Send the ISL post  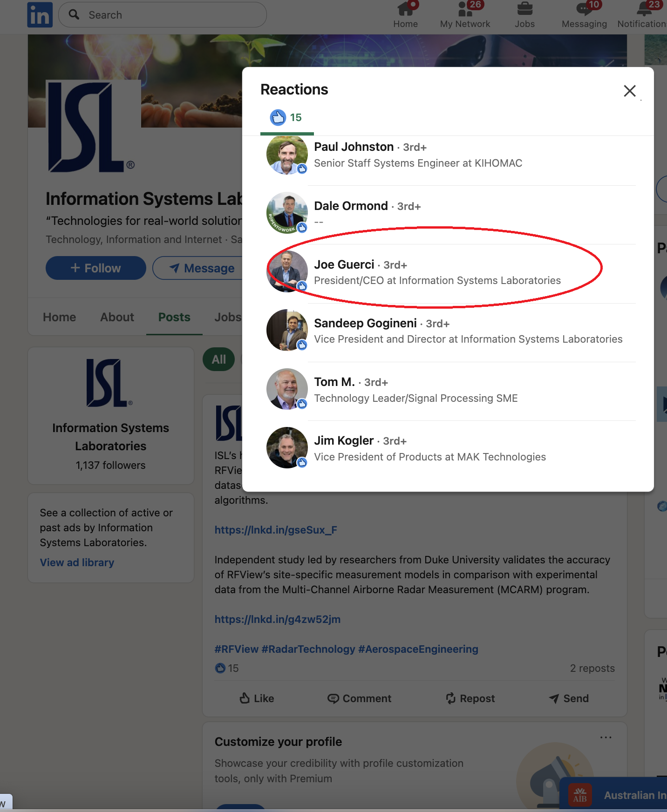[x=569, y=698]
